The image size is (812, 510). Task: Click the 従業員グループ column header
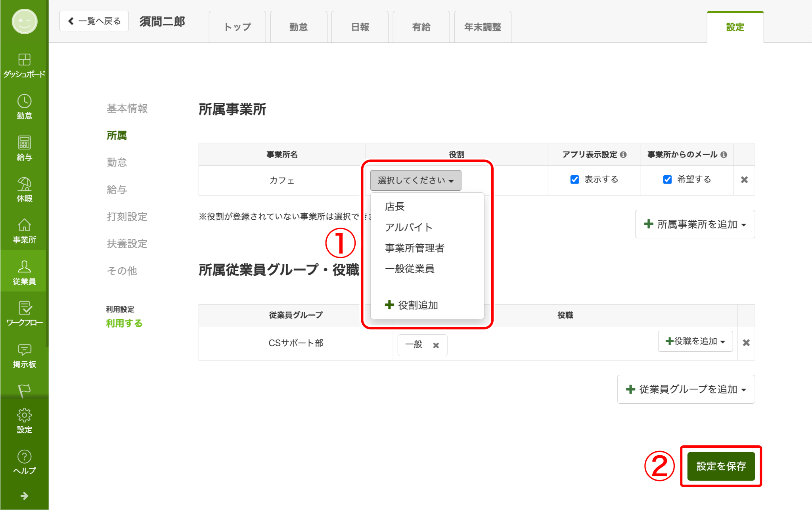[x=296, y=315]
